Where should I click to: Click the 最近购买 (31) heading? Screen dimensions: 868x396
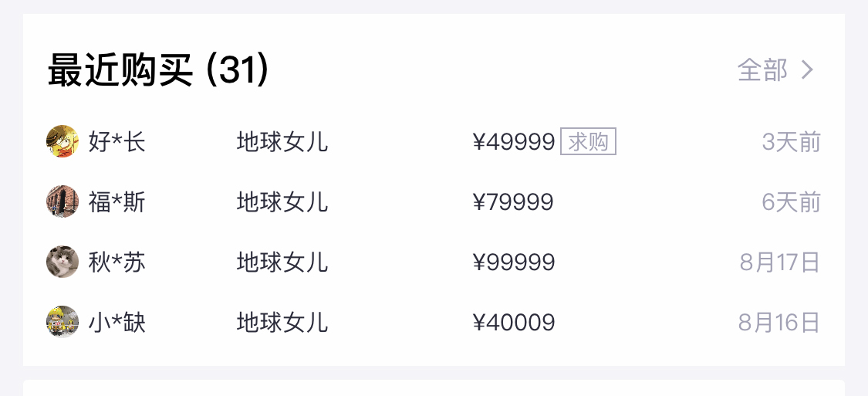click(x=158, y=71)
